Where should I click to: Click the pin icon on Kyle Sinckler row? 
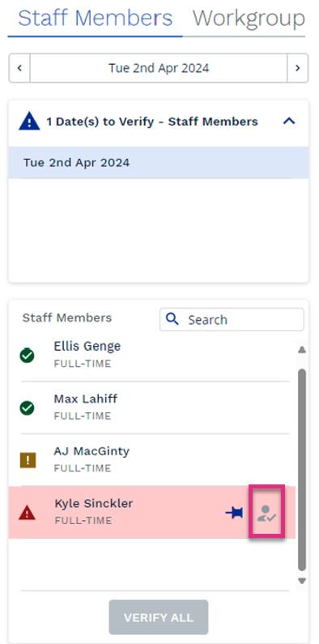tap(234, 513)
